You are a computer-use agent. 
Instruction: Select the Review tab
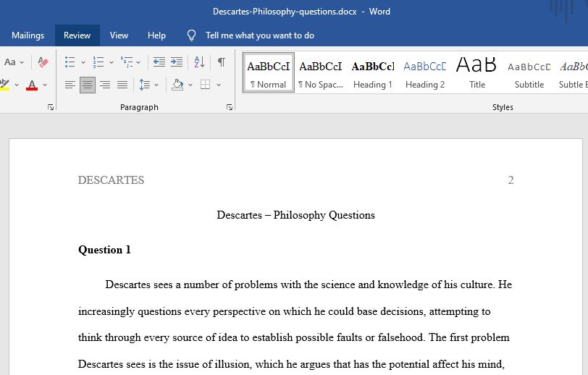(77, 35)
